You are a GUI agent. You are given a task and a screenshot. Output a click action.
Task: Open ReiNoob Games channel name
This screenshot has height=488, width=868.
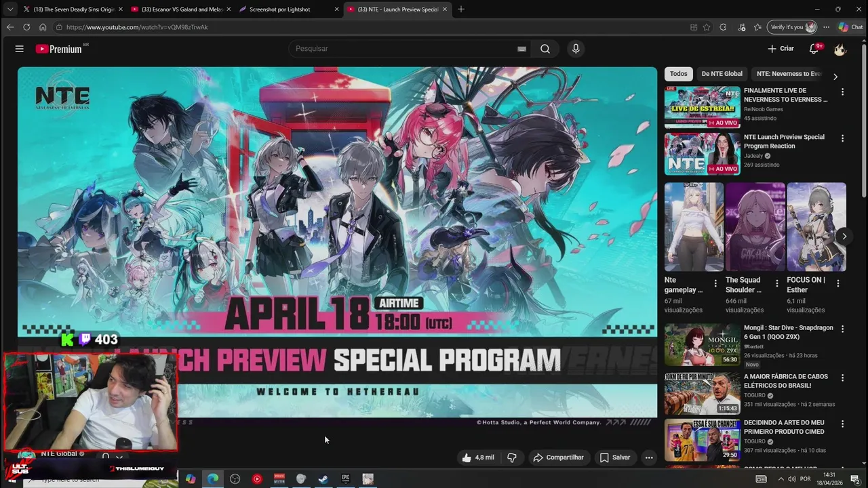[764, 109]
